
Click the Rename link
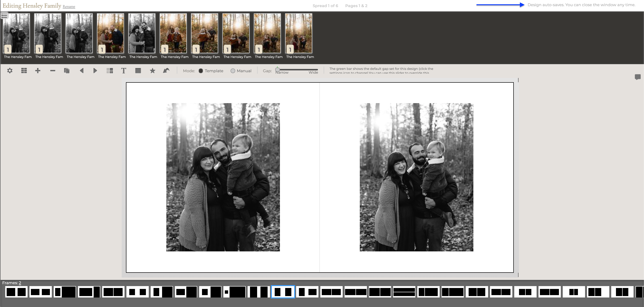click(69, 6)
